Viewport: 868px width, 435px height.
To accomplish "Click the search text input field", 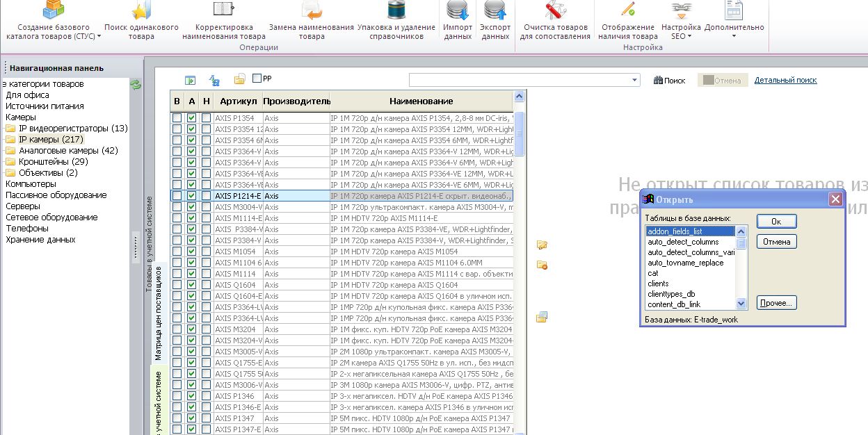I will pos(520,80).
